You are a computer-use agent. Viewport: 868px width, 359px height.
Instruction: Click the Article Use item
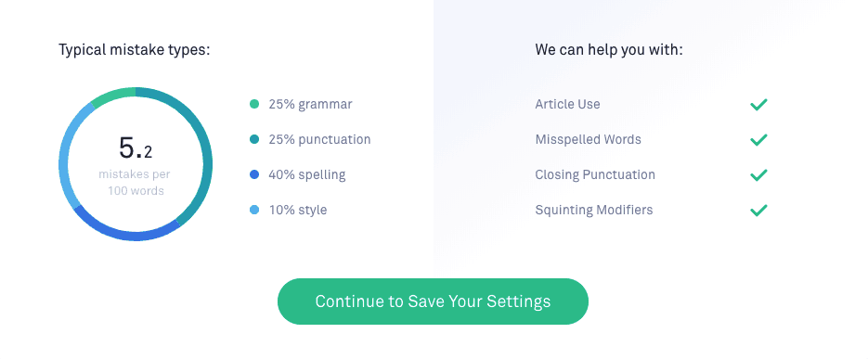(x=567, y=104)
